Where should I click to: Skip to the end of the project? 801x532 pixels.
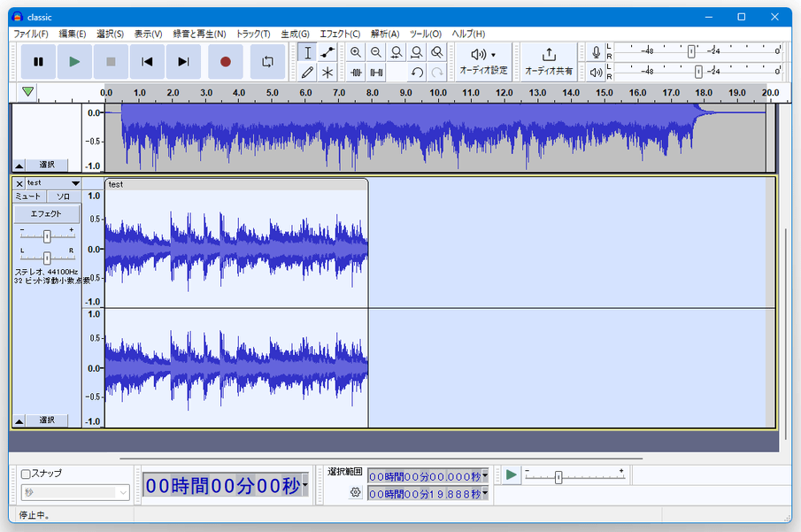point(183,62)
